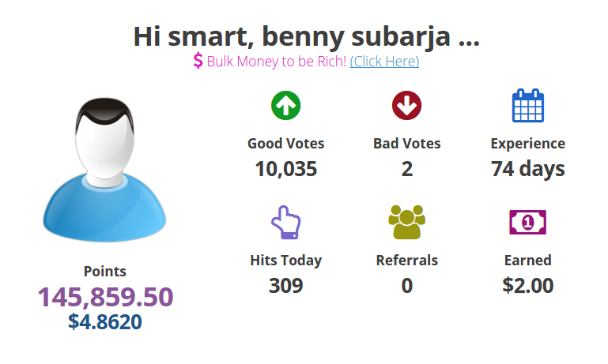Click the $2.00 Earned amount

pyautogui.click(x=527, y=285)
